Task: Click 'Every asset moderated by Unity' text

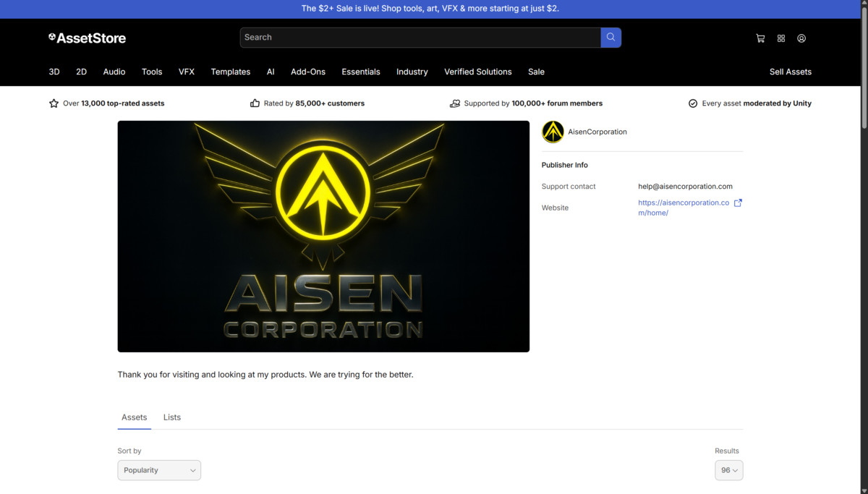Action: (757, 103)
